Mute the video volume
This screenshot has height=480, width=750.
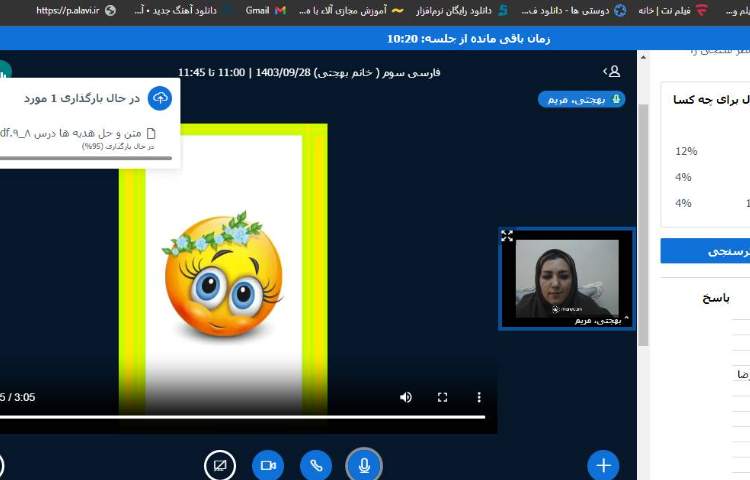click(x=406, y=397)
